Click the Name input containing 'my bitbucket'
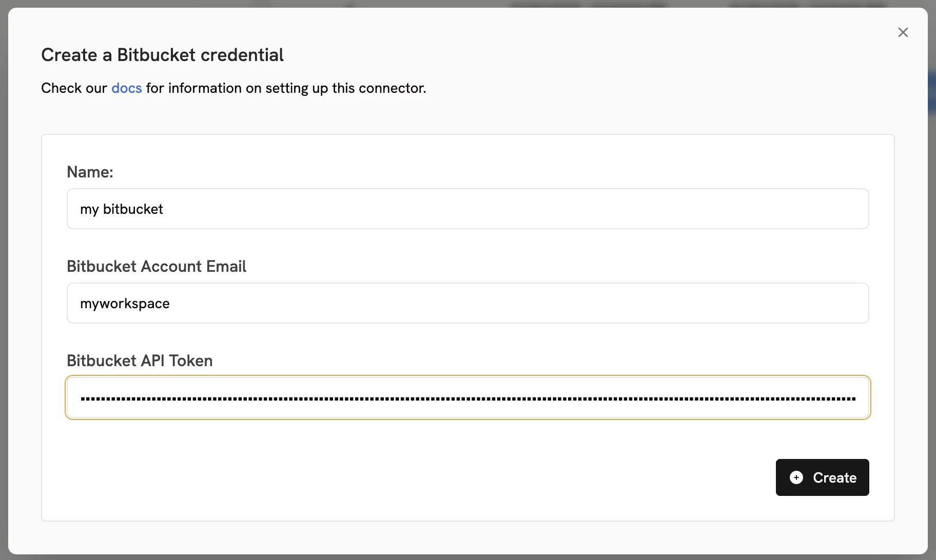 [467, 209]
